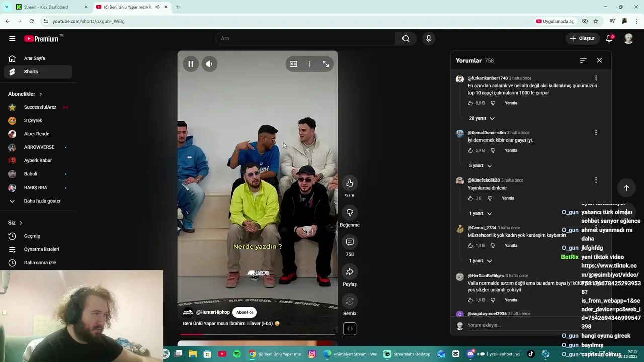This screenshot has width=644, height=362.
Task: Open options for furkankanber1740's comment
Action: pyautogui.click(x=596, y=78)
